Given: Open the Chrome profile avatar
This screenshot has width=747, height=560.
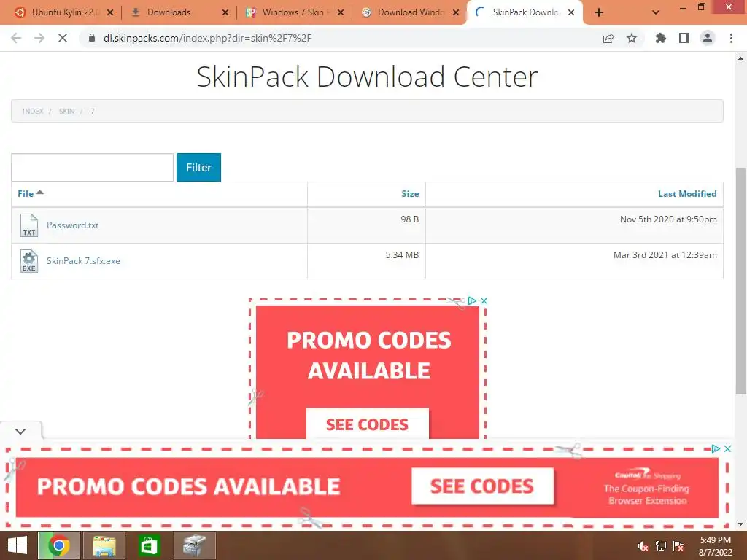Looking at the screenshot, I should coord(708,38).
